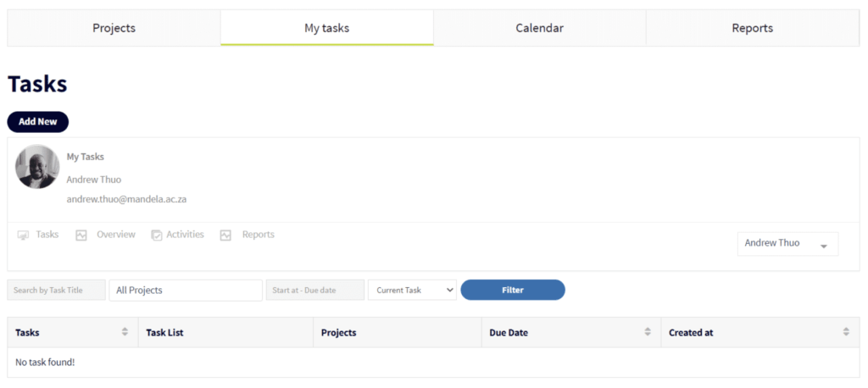Click the Task List column header
The height and width of the screenshot is (388, 868).
pos(165,332)
